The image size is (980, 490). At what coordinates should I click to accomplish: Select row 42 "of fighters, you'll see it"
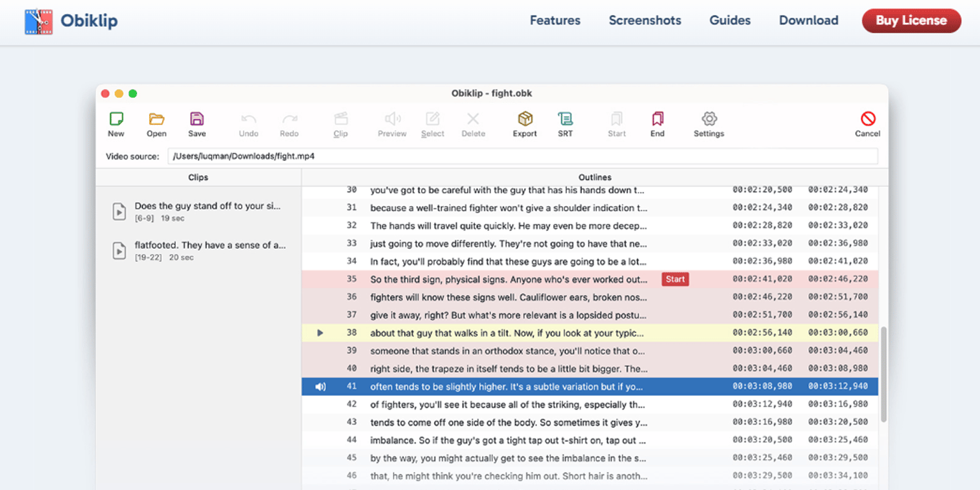point(590,404)
